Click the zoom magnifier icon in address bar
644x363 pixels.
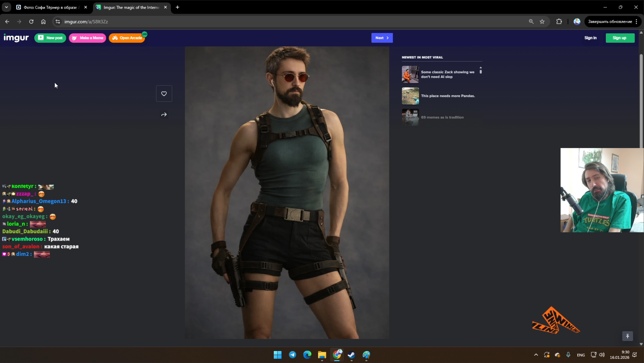point(531,21)
